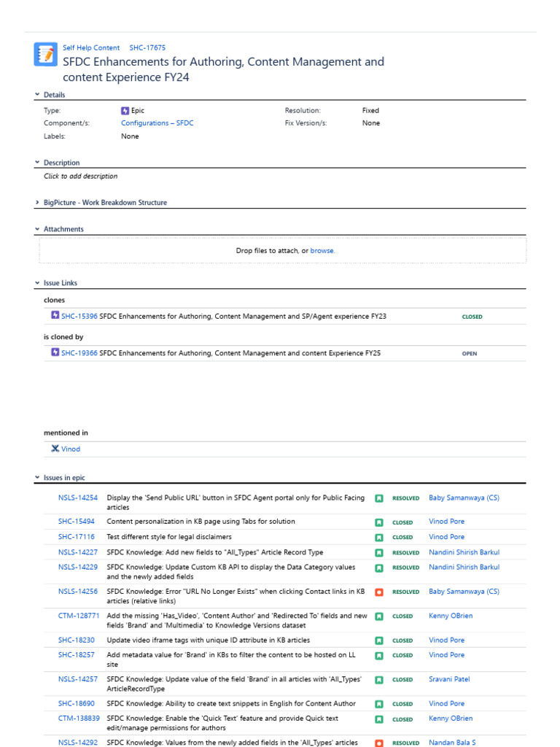Open issue CTM-128771
The width and height of the screenshot is (560, 747).
click(x=79, y=616)
